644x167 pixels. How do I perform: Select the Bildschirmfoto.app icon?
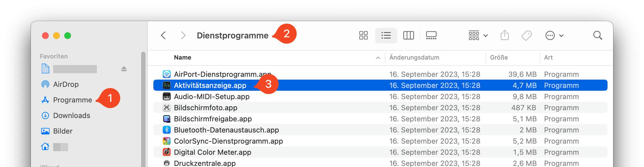click(x=167, y=108)
